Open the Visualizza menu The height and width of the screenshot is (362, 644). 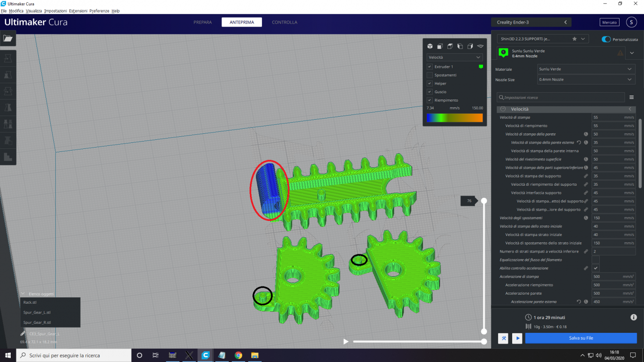click(34, 11)
